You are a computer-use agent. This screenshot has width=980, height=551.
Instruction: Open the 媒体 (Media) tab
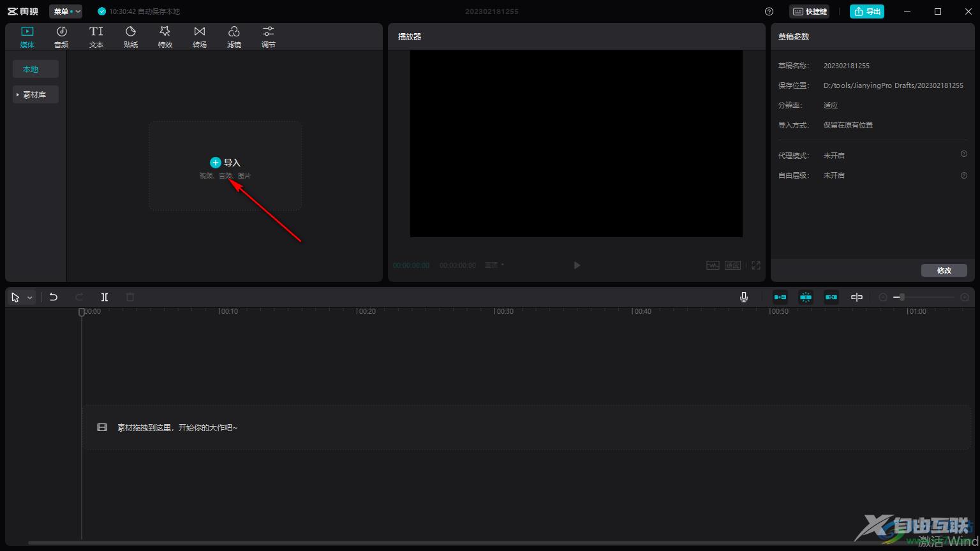[x=27, y=37]
